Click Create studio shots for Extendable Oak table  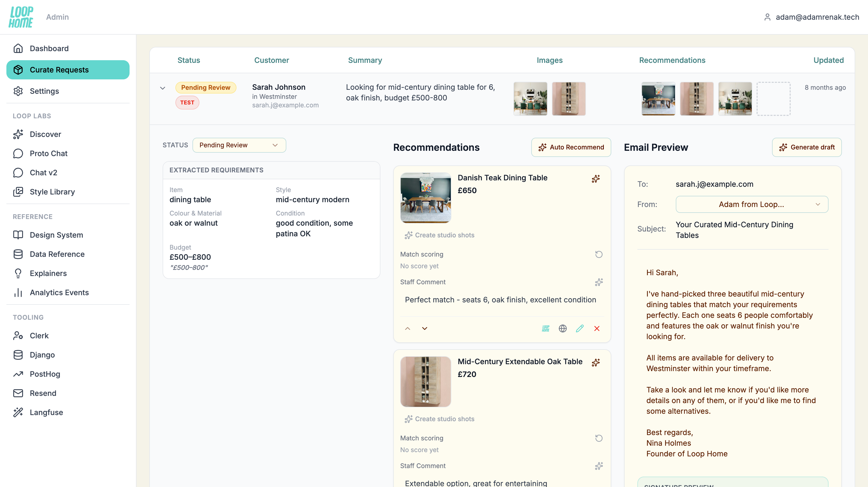tap(439, 419)
